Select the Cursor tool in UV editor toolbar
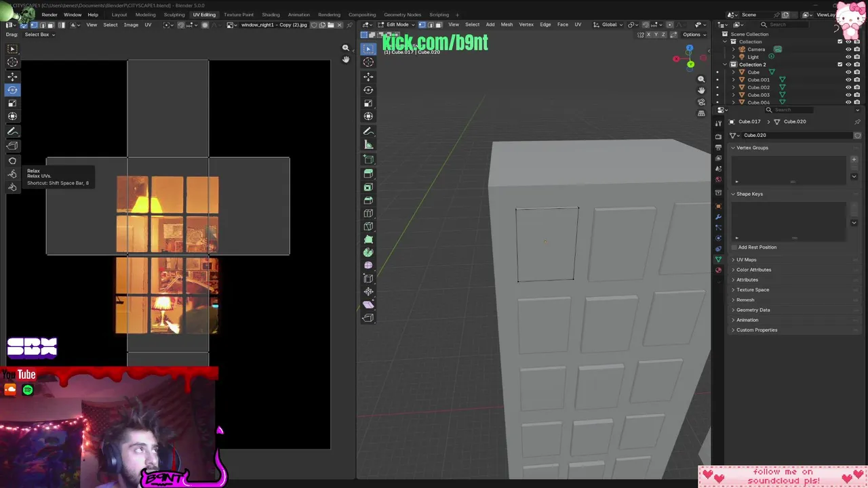The image size is (868, 488). (12, 62)
